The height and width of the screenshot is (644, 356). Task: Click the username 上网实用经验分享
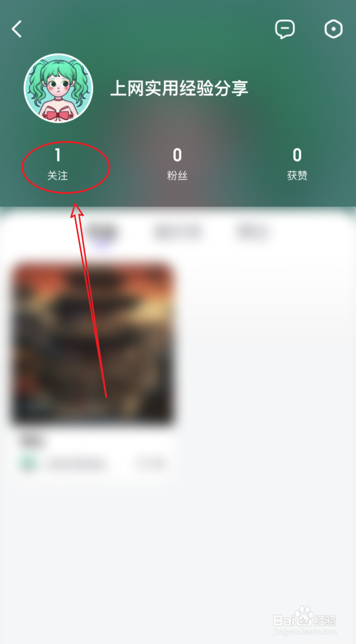179,88
